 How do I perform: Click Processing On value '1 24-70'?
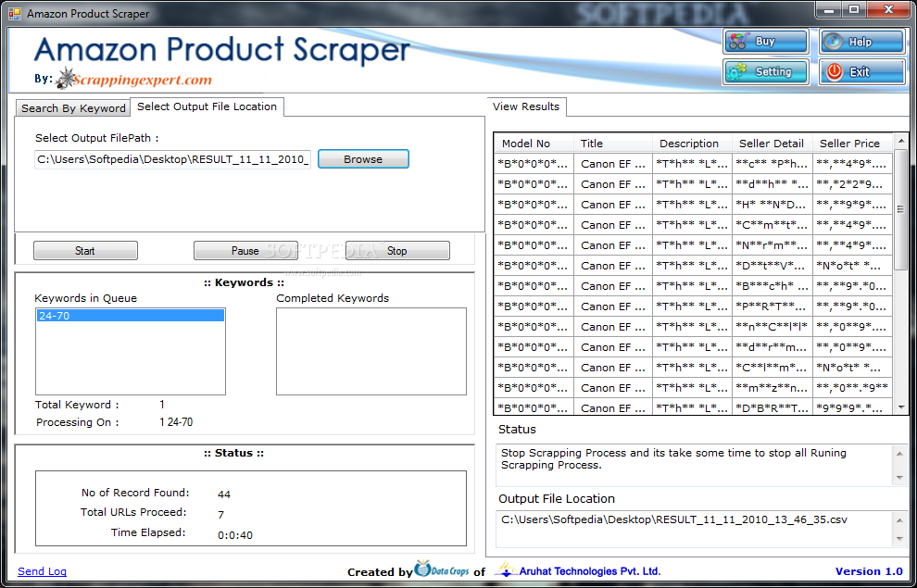pyautogui.click(x=176, y=422)
